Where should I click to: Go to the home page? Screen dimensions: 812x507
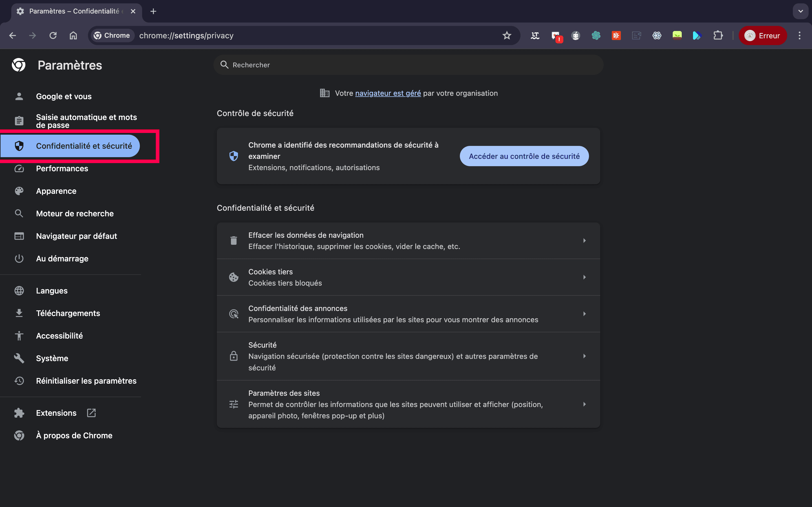click(73, 35)
